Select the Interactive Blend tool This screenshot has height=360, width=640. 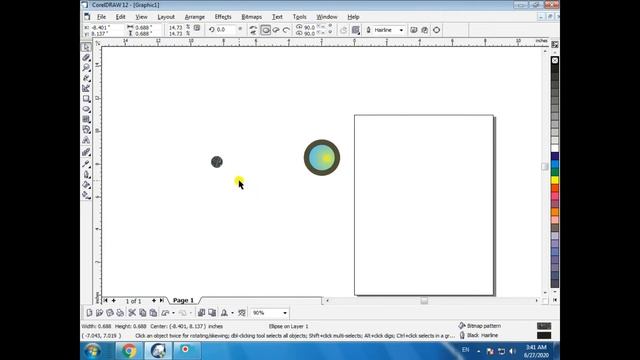[86, 152]
